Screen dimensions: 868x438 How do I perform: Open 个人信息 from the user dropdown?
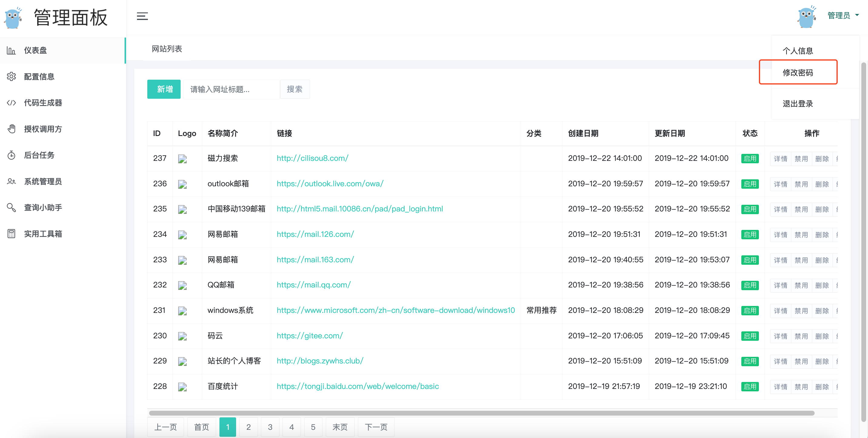click(x=798, y=51)
